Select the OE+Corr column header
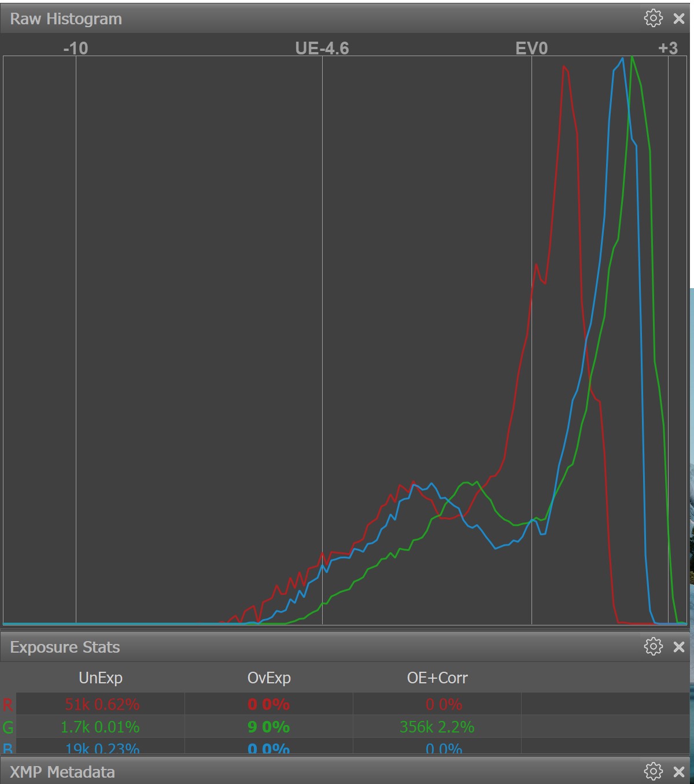The image size is (694, 784). click(x=437, y=678)
